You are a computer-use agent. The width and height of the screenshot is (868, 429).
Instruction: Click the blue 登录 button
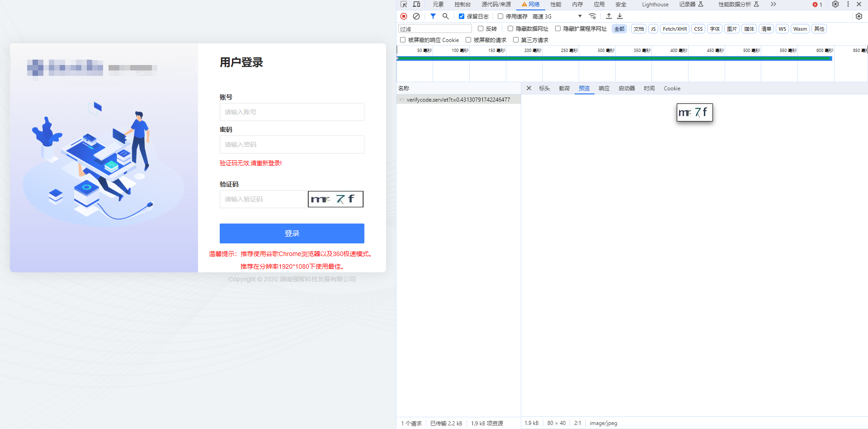point(292,233)
